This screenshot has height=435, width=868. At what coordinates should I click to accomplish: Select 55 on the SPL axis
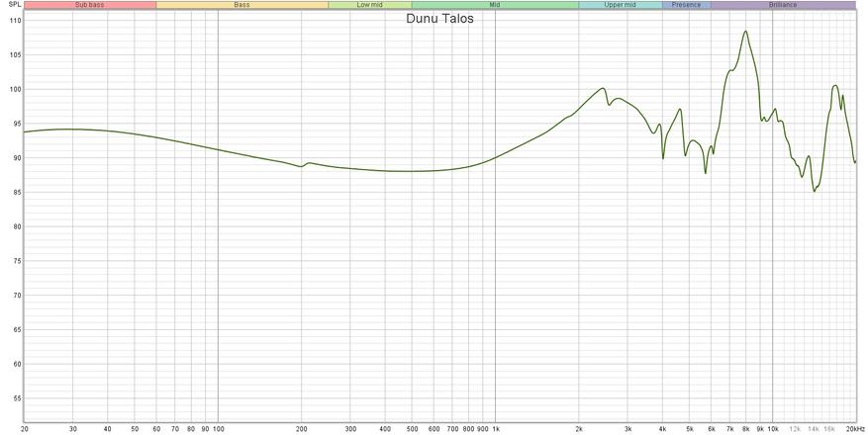coord(17,398)
